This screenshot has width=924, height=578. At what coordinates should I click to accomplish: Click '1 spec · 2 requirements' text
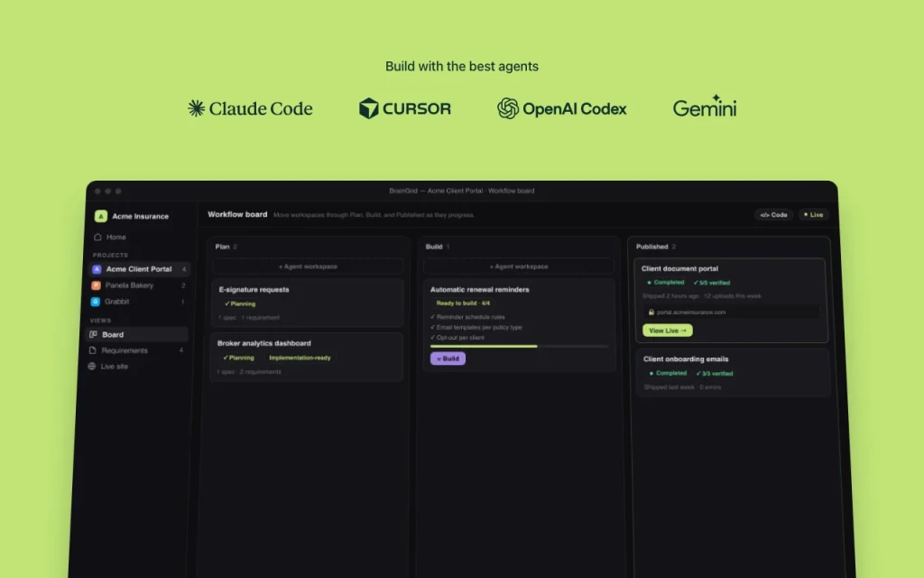pyautogui.click(x=249, y=372)
